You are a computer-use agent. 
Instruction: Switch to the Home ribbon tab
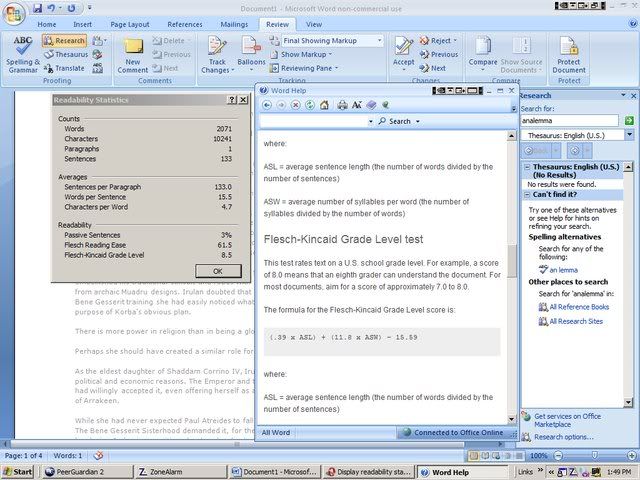click(47, 24)
